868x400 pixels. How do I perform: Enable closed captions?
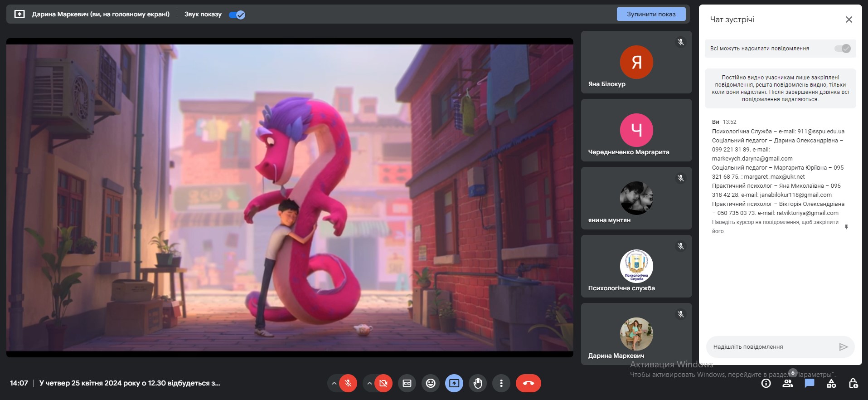[407, 383]
